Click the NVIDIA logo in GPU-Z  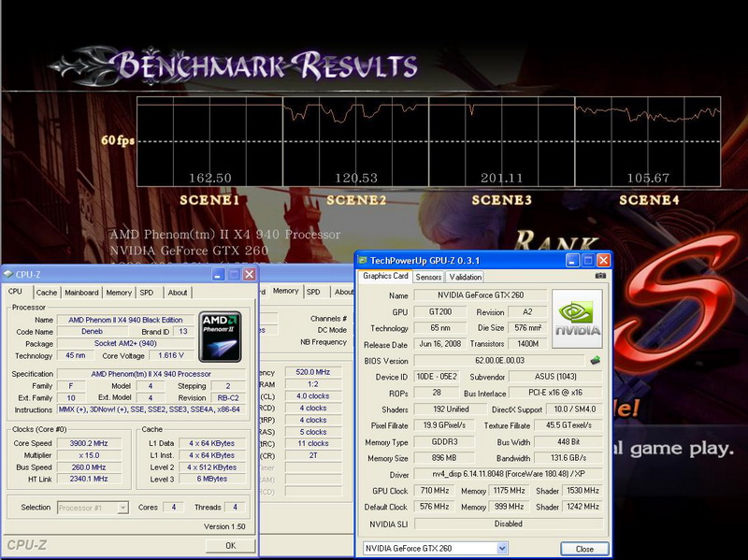pyautogui.click(x=577, y=319)
